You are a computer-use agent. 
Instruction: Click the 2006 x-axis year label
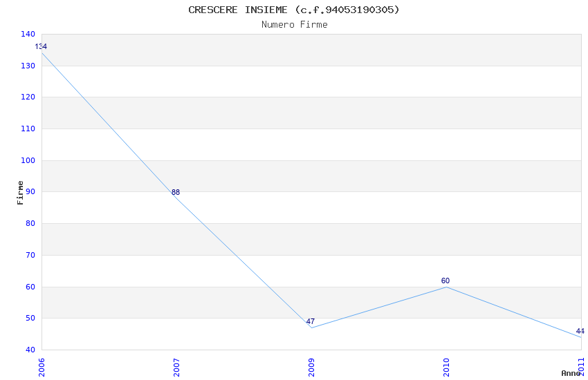tap(42, 366)
